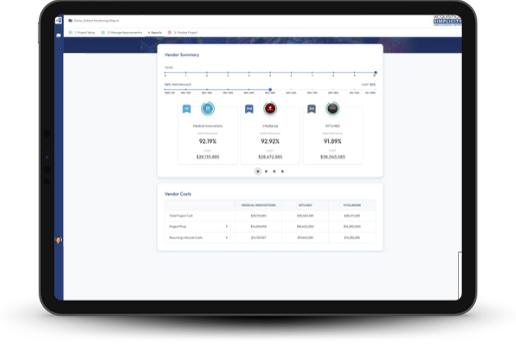516x364 pixels.
Task: Click the red VitalSense vendor logo
Action: [270, 108]
